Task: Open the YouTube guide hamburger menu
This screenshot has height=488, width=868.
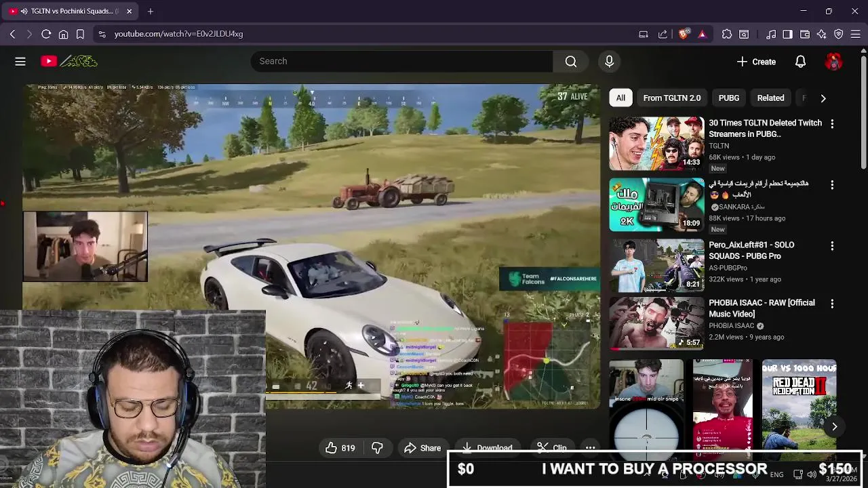Action: tap(20, 62)
